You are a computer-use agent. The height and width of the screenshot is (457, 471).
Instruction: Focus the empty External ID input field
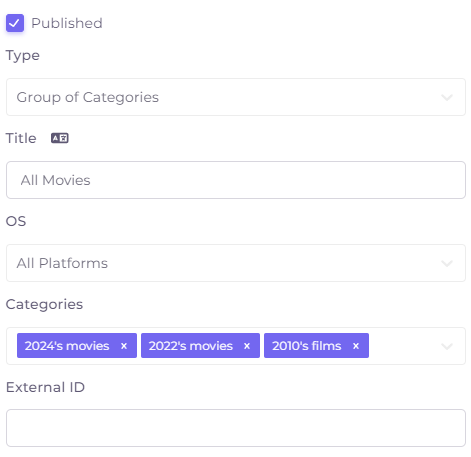(x=236, y=428)
